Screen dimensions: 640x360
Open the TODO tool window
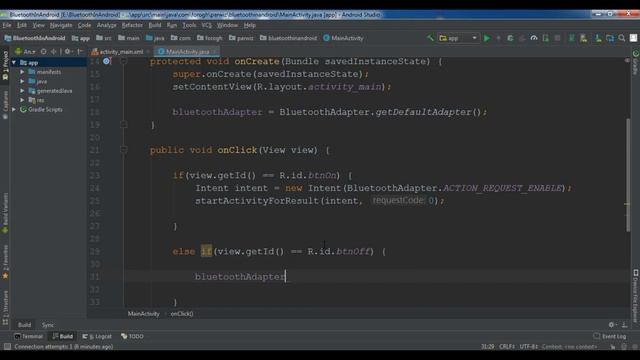pyautogui.click(x=132, y=336)
